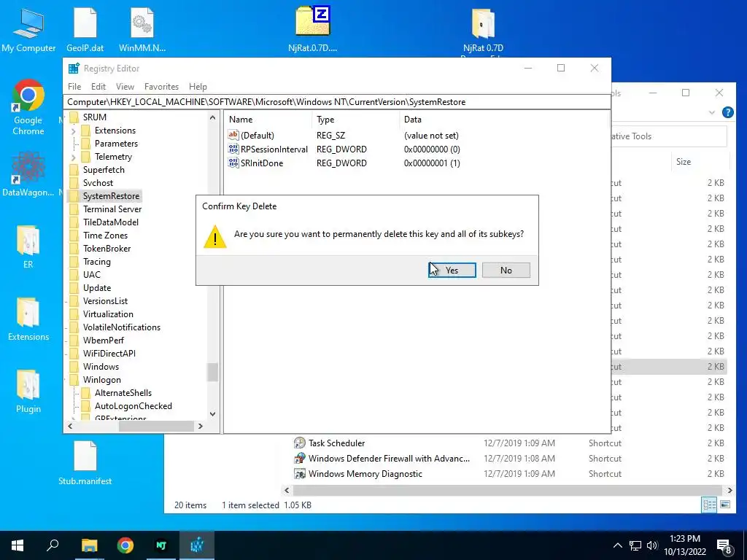Viewport: 747px width, 560px height.
Task: Select the Parameters registry key
Action: point(116,144)
